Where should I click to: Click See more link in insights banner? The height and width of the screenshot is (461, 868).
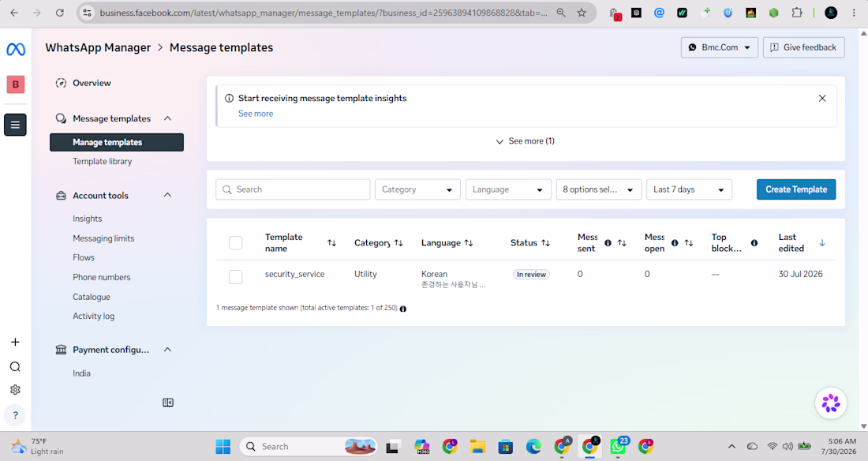[256, 114]
